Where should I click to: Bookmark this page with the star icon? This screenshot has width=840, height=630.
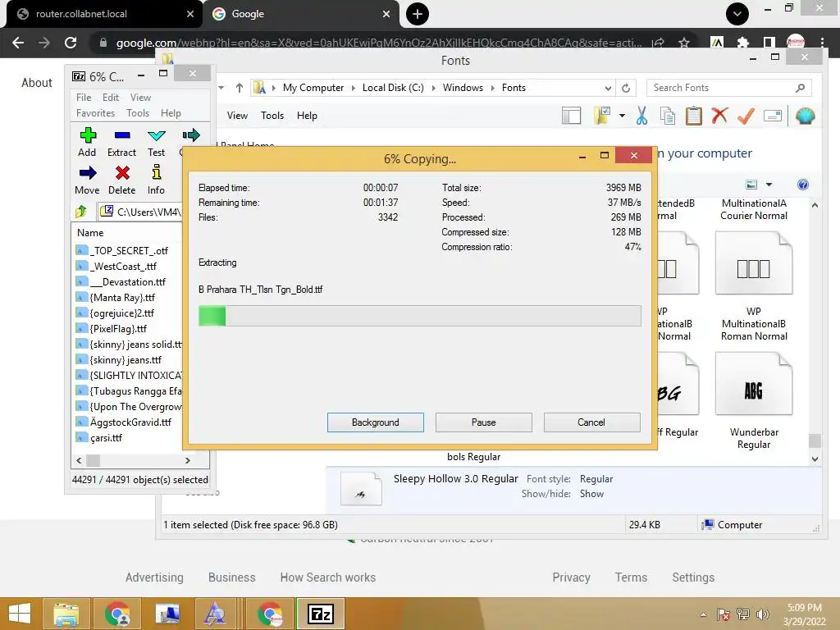(684, 43)
